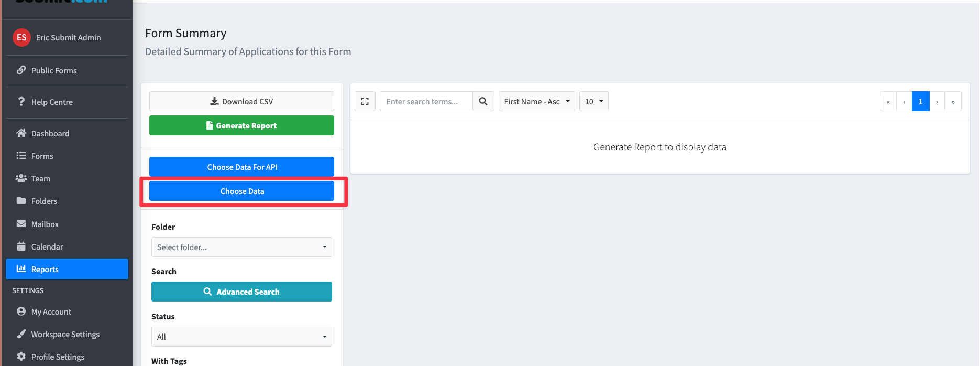Open the Team section
The width and height of the screenshot is (980, 366).
pos(40,178)
